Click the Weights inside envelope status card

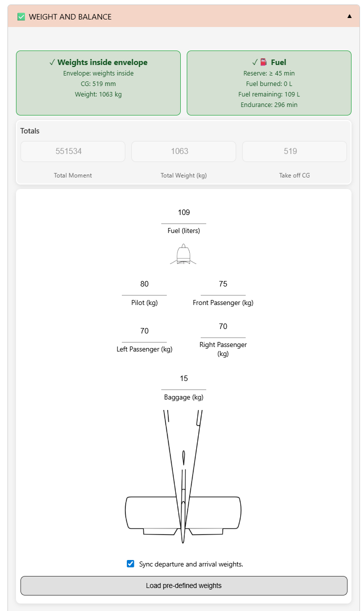[x=98, y=83]
